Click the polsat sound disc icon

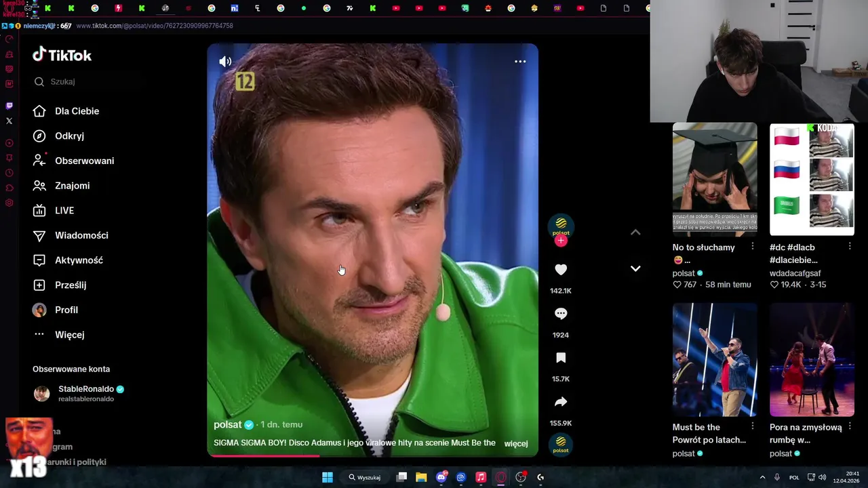(x=561, y=445)
